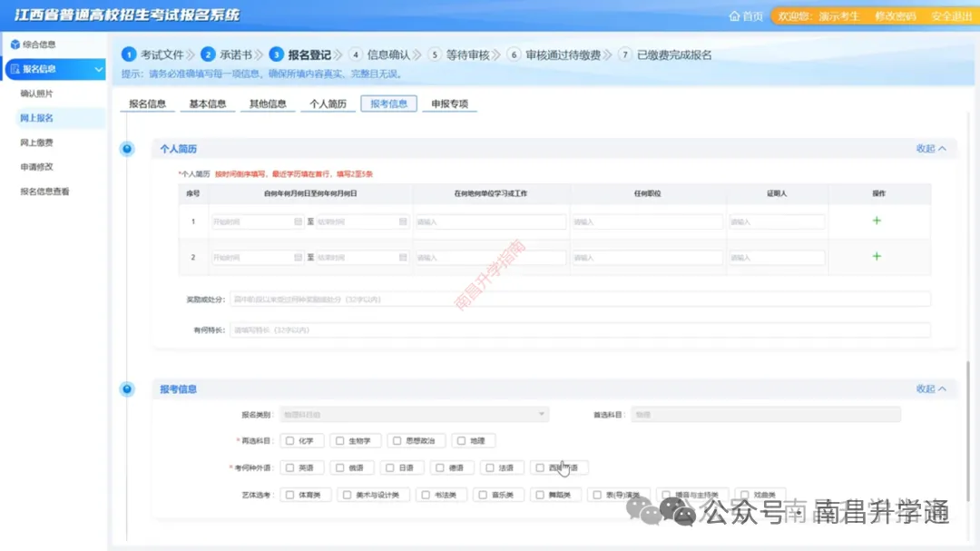Viewport: 980px width, 551px height.
Task: Open calendar icon for row 1 结束时间
Action: pyautogui.click(x=403, y=221)
